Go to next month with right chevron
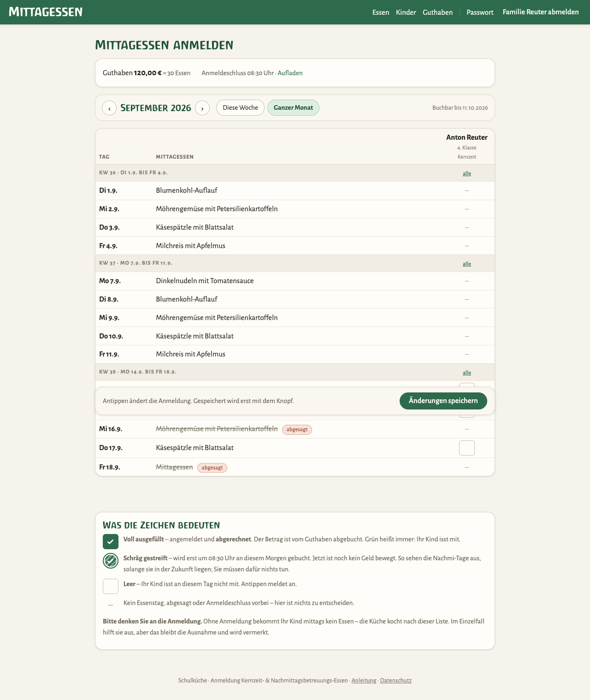Viewport: 590px width, 700px height. click(x=202, y=108)
